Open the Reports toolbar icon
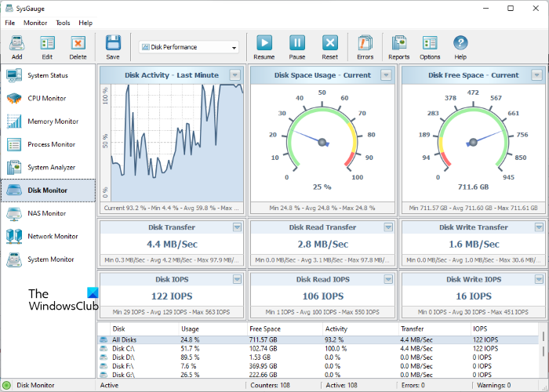The height and width of the screenshot is (392, 549). (398, 43)
